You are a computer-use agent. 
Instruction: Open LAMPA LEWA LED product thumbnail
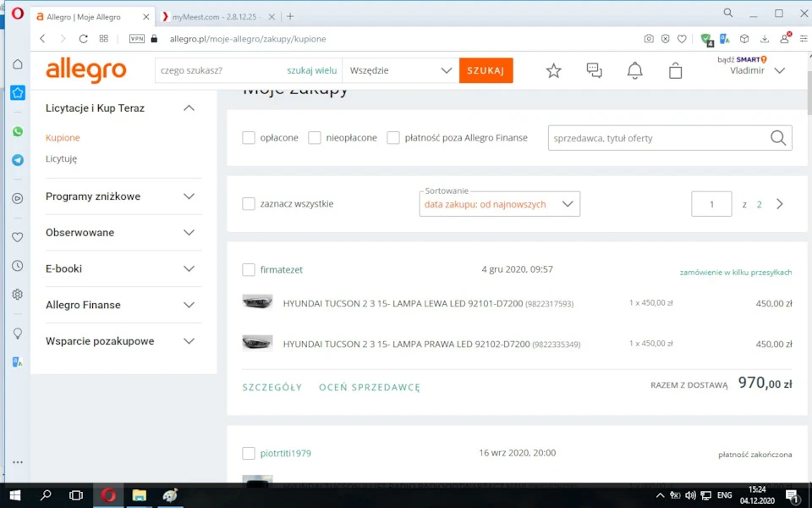(x=257, y=302)
